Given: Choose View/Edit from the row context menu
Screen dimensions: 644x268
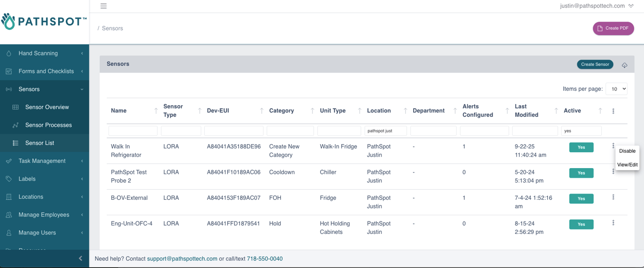Looking at the screenshot, I should point(627,165).
